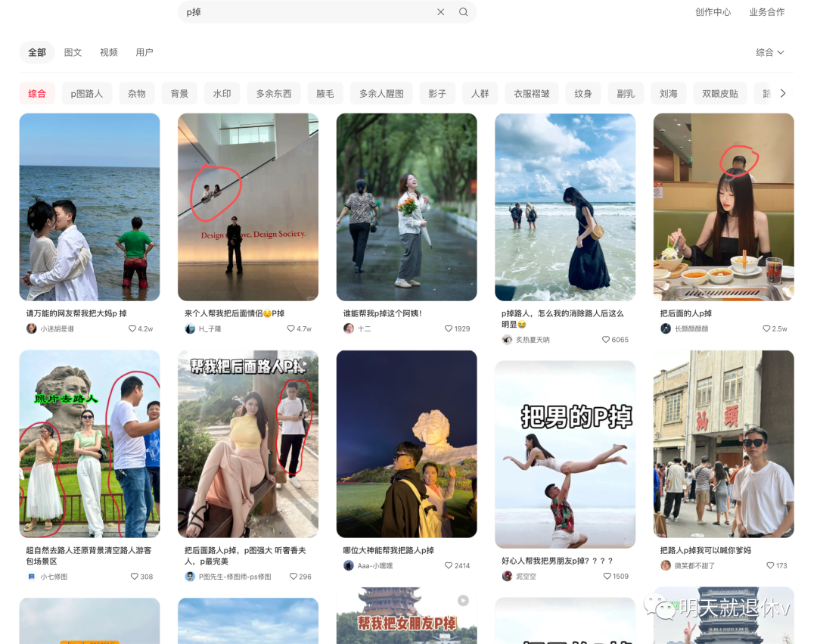This screenshot has width=817, height=644.
Task: Expand more filter tags with right arrow
Action: coord(783,93)
